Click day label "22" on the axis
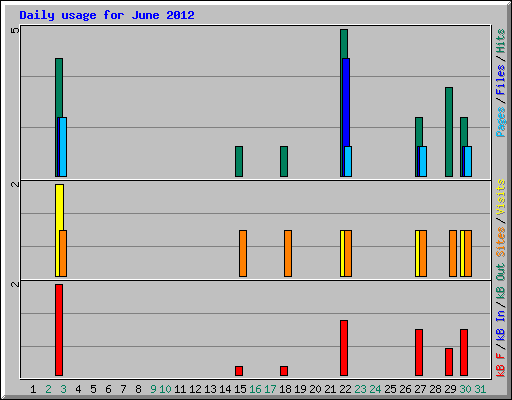The image size is (512, 400). point(345,389)
